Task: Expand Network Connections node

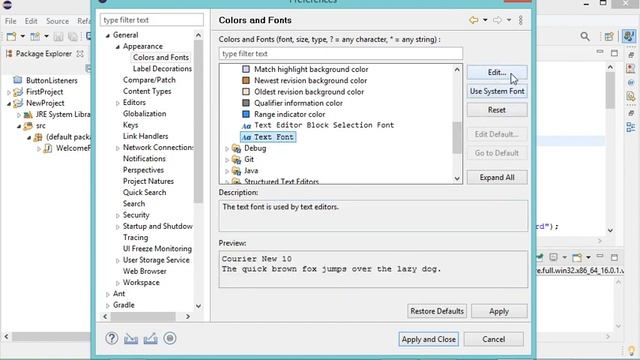Action: 118,148
